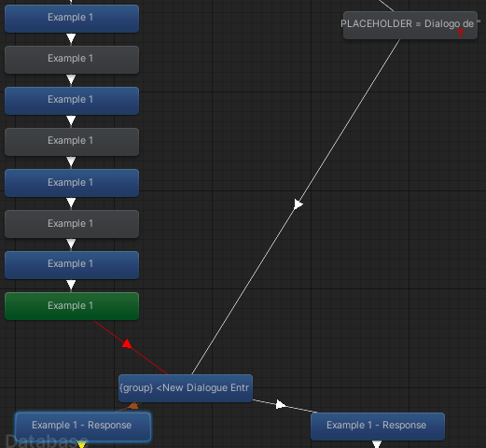
Task: Select the highlighted Example 1 - Response node
Action: 83,427
